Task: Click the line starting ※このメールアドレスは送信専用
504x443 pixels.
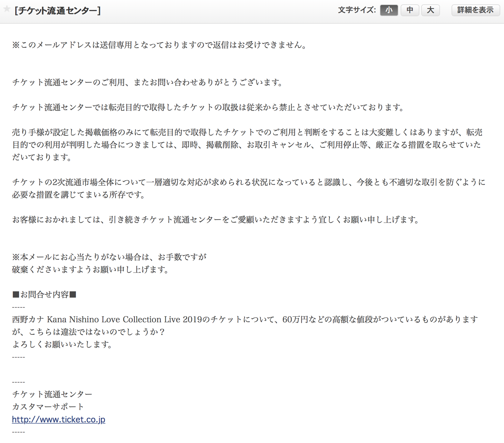Action: pyautogui.click(x=160, y=45)
